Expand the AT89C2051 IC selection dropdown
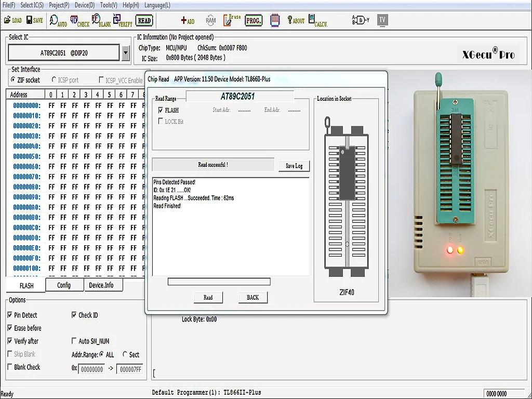Screen dimensions: 532x399 click(125, 52)
